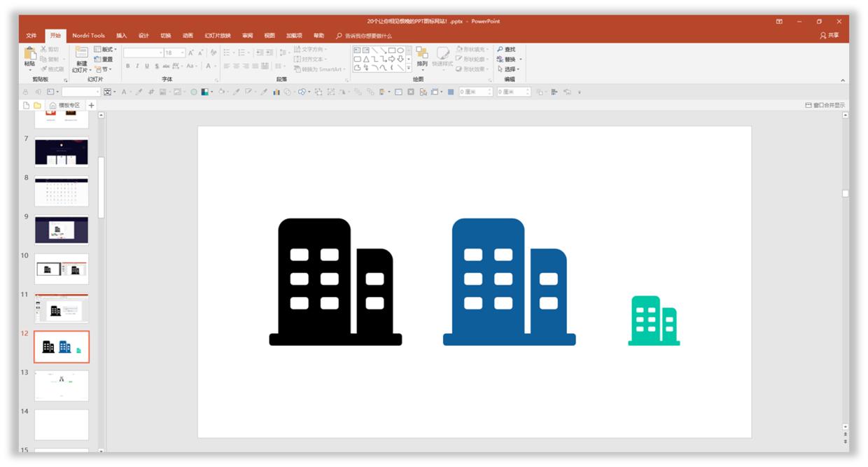Switch to the Nordri Tools tab
The width and height of the screenshot is (868, 467).
(88, 36)
